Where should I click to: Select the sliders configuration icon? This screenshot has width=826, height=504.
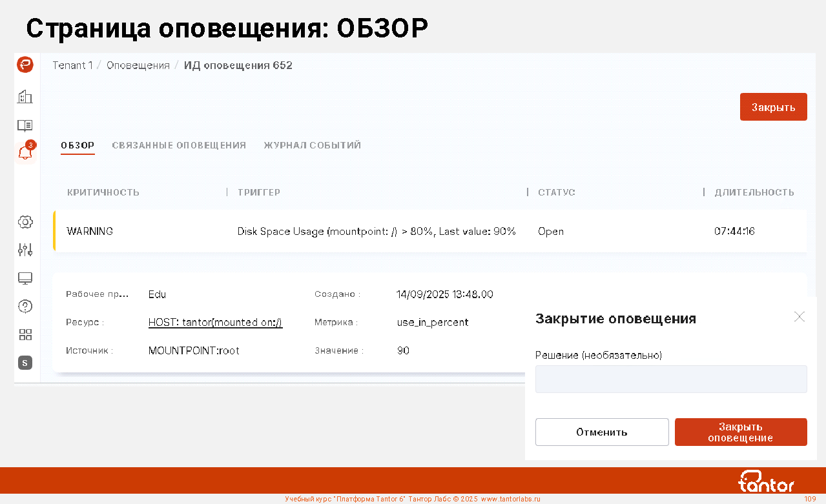(25, 250)
